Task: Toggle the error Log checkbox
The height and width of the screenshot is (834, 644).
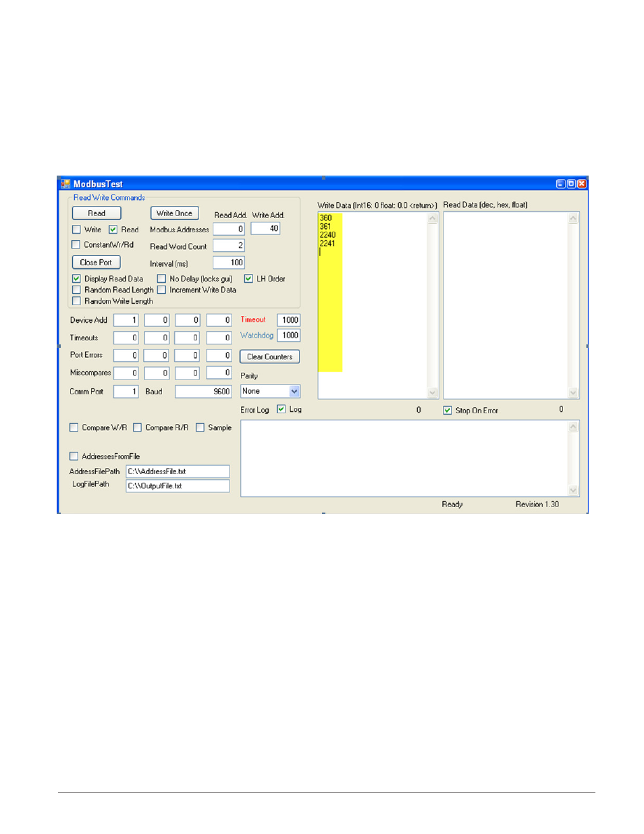Action: (x=281, y=409)
